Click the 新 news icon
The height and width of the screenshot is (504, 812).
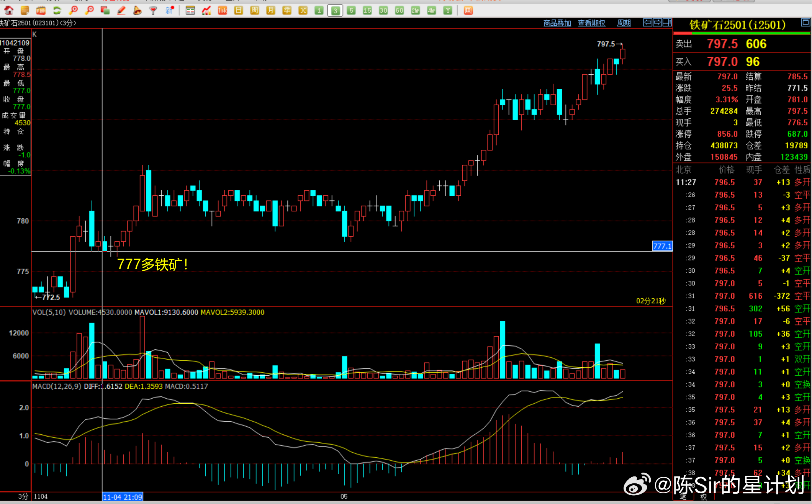(170, 10)
